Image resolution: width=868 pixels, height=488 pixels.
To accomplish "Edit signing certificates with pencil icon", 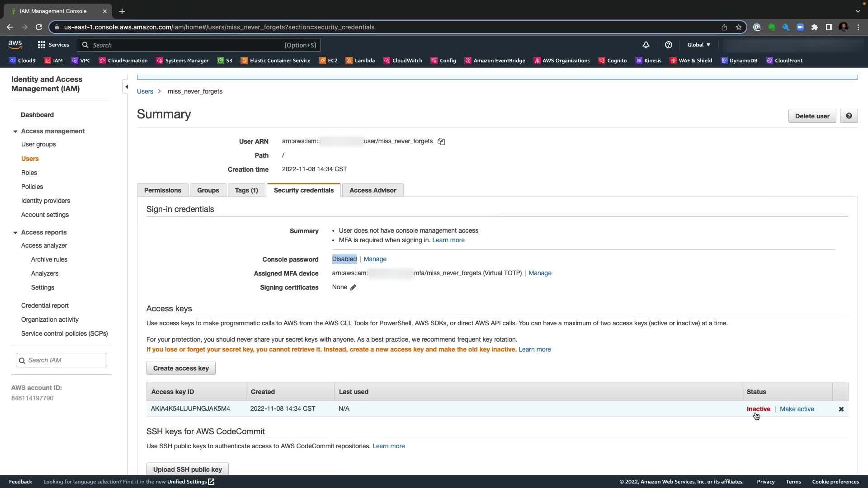I will coord(353,287).
